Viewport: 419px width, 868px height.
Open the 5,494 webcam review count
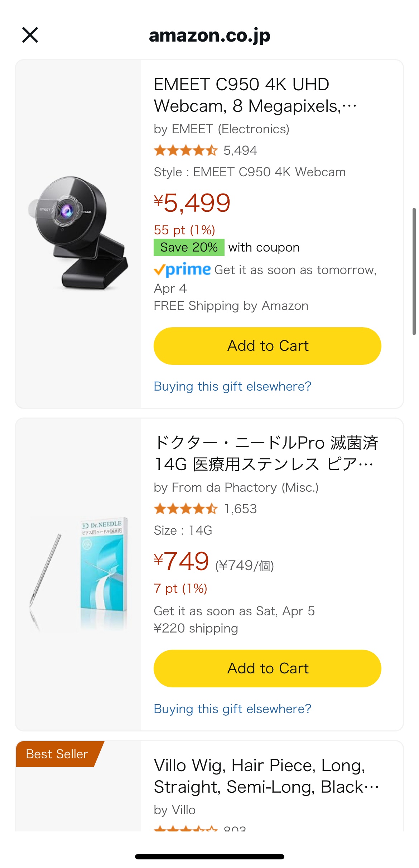pyautogui.click(x=240, y=151)
